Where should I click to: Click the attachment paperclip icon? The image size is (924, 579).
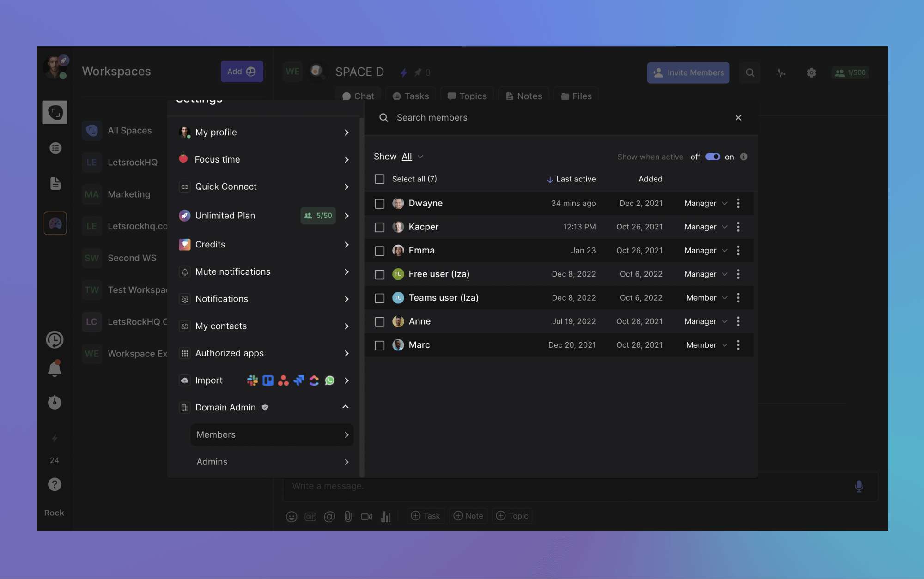[348, 516]
